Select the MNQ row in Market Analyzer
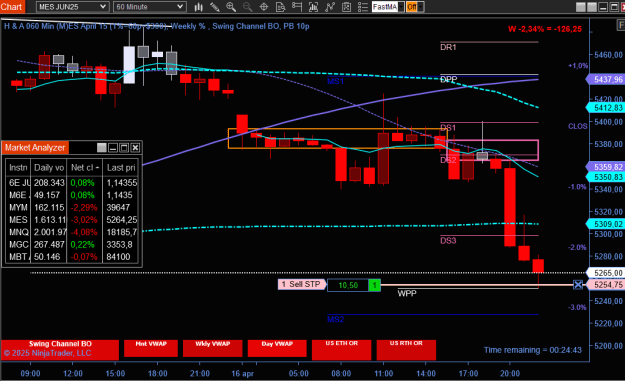625x381 pixels. coord(72,232)
